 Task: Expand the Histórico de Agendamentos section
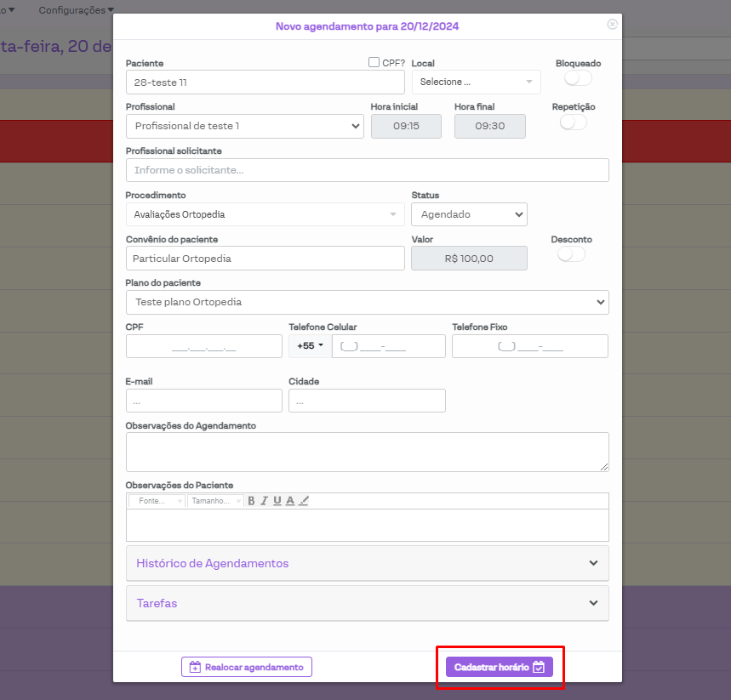(x=367, y=563)
